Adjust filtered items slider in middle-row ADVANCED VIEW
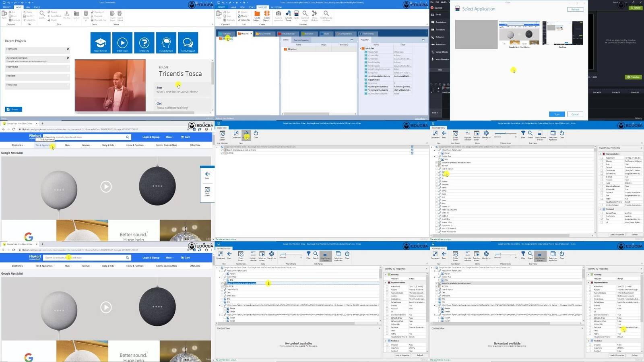 coord(505,133)
